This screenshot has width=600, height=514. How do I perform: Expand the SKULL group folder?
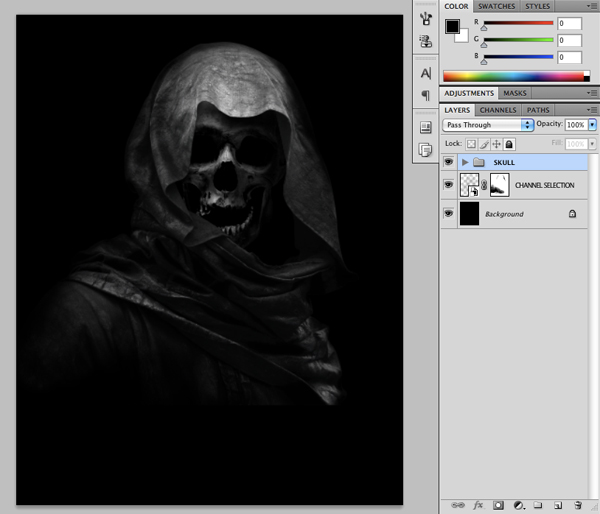[465, 161]
